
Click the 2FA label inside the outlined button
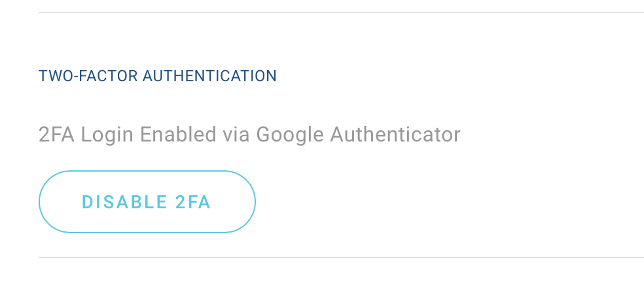point(193,202)
